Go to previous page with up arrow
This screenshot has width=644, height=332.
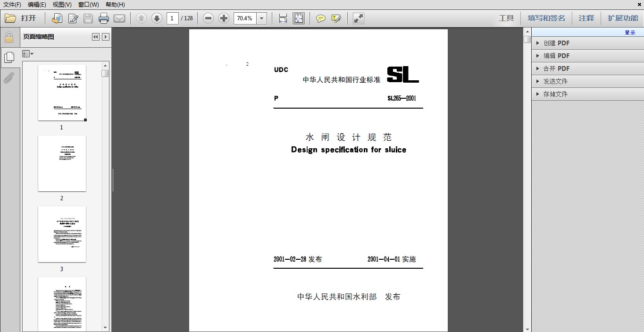tap(141, 18)
